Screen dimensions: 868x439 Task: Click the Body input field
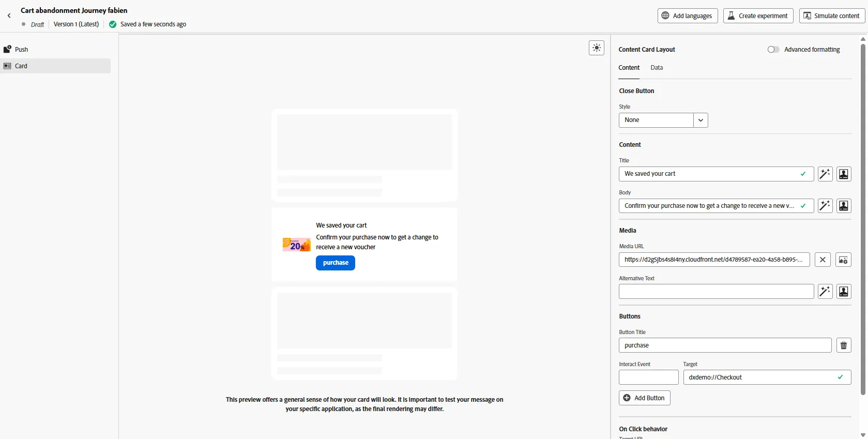click(716, 206)
